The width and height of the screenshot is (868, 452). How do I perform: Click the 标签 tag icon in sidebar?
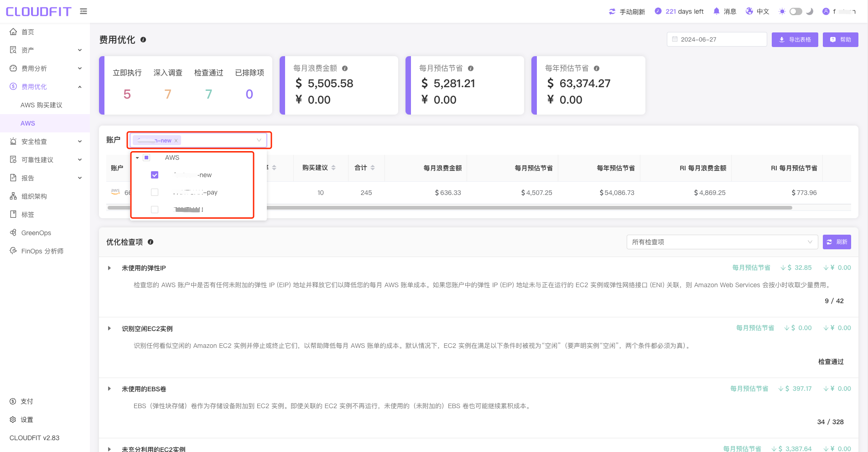[13, 214]
